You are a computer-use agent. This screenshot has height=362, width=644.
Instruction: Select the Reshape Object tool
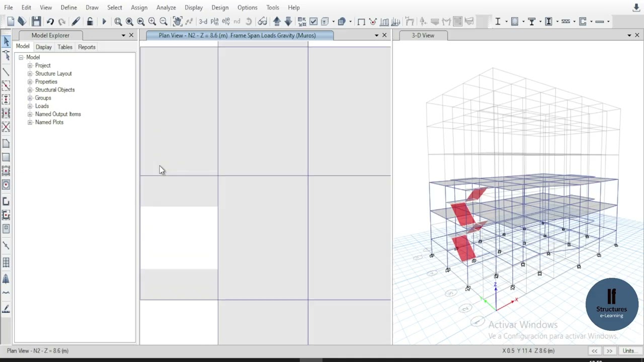[6, 55]
